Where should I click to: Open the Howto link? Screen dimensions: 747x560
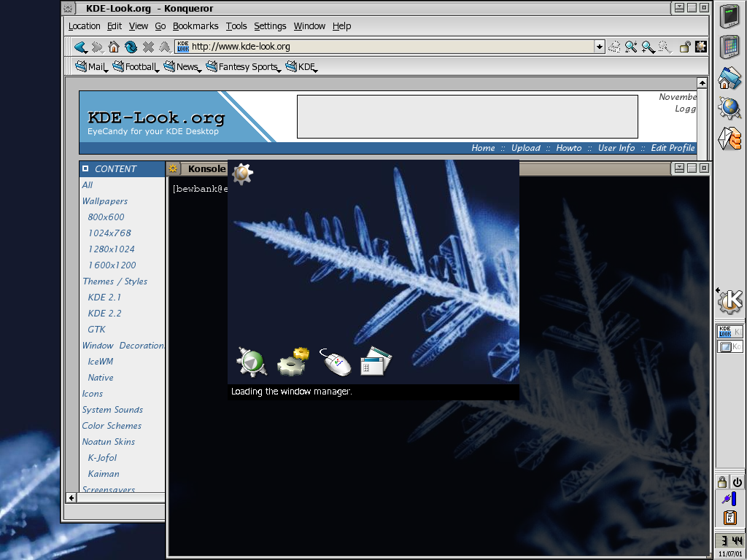[x=569, y=148]
